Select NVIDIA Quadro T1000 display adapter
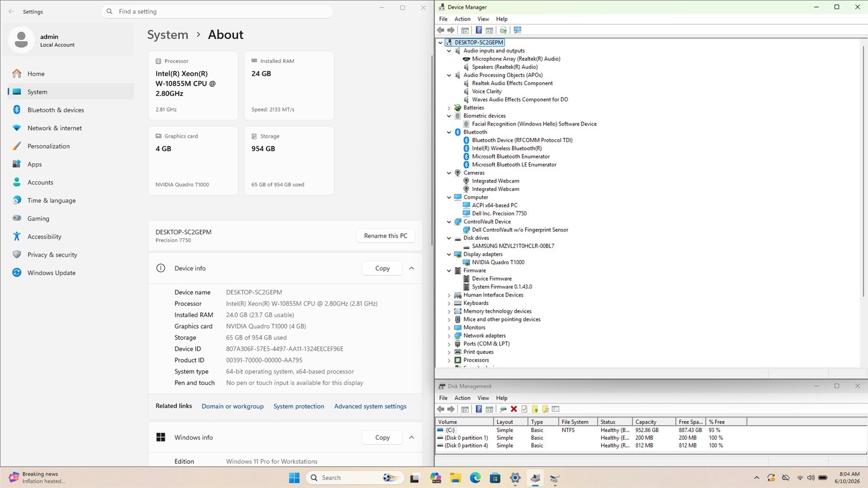Image resolution: width=868 pixels, height=488 pixels. [498, 262]
